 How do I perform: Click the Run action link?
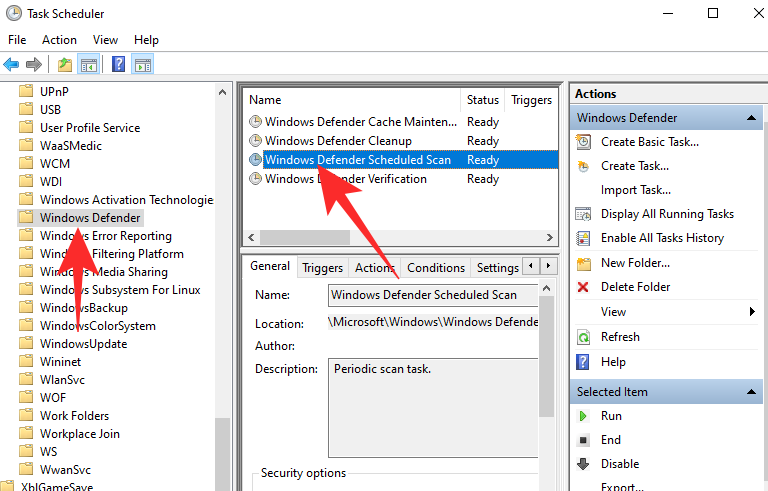(x=611, y=416)
